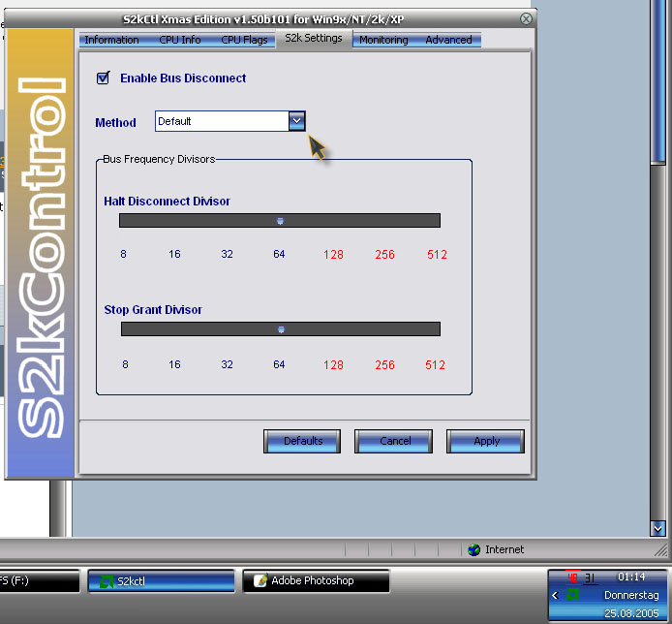The image size is (672, 624).
Task: Click 32 under Stop Grant Divisor
Action: (x=227, y=364)
